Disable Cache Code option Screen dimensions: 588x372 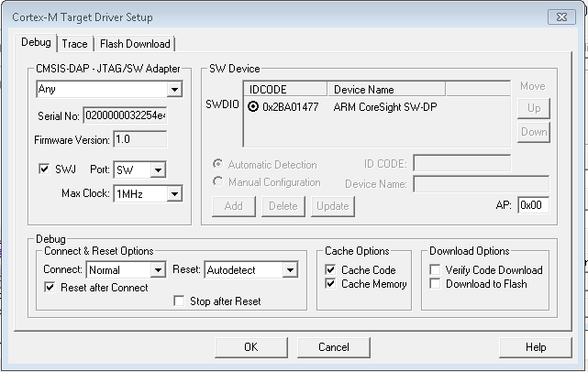tap(330, 269)
